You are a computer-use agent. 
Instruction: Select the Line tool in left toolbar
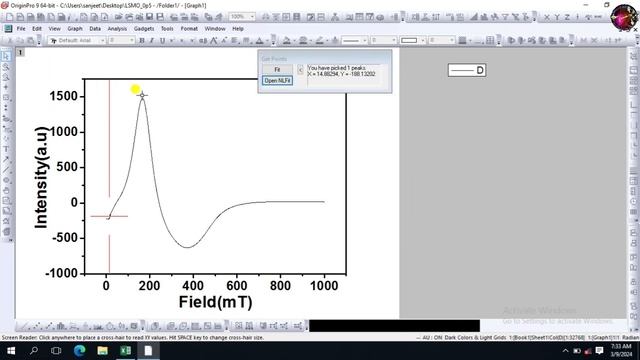coord(6,169)
